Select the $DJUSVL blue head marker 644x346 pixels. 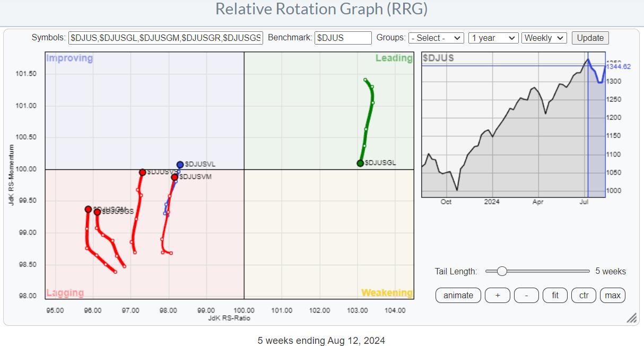pos(180,165)
